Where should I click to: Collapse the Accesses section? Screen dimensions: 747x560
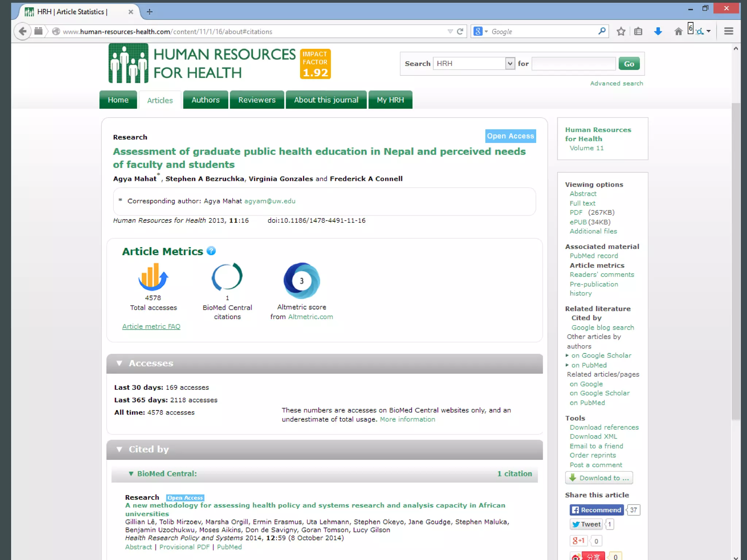point(119,363)
